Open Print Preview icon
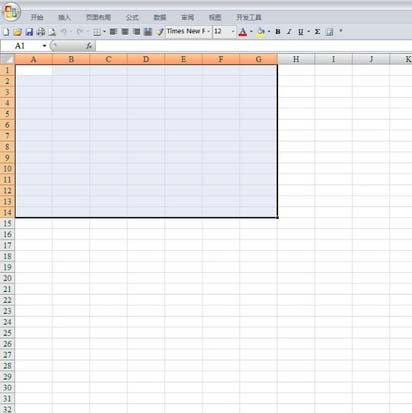The width and height of the screenshot is (412, 413). (x=52, y=32)
